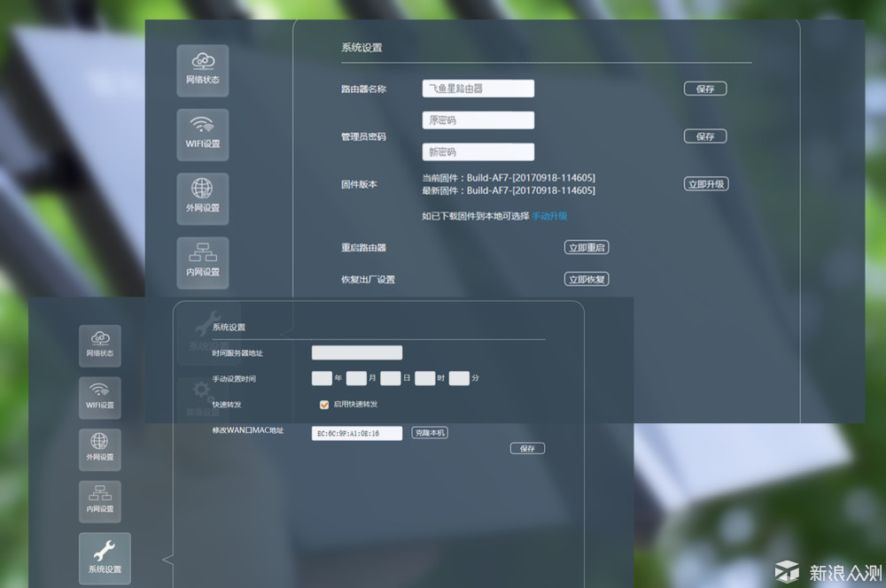886x588 pixels.
Task: Focus the 新密码 new password field
Action: click(x=478, y=152)
